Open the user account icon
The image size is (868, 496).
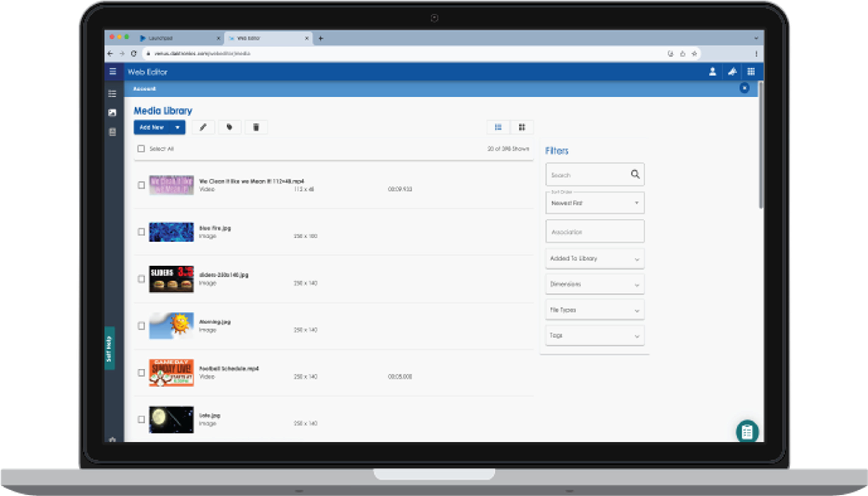point(712,72)
